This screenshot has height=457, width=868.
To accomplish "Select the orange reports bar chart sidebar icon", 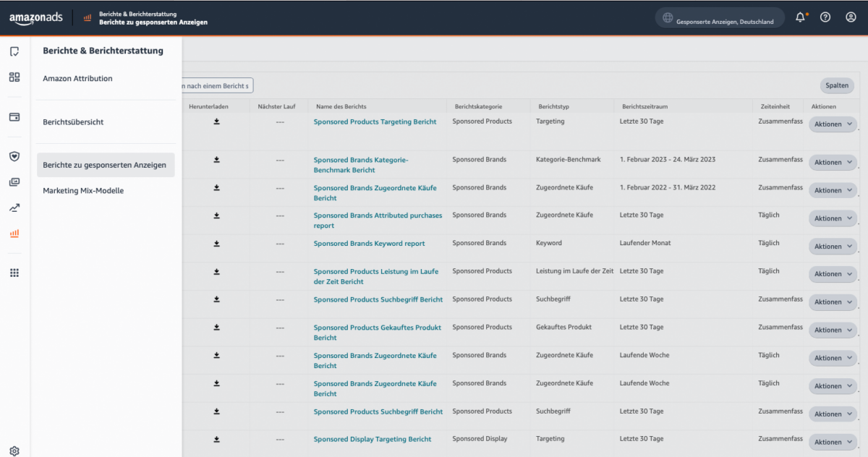I will (14, 234).
